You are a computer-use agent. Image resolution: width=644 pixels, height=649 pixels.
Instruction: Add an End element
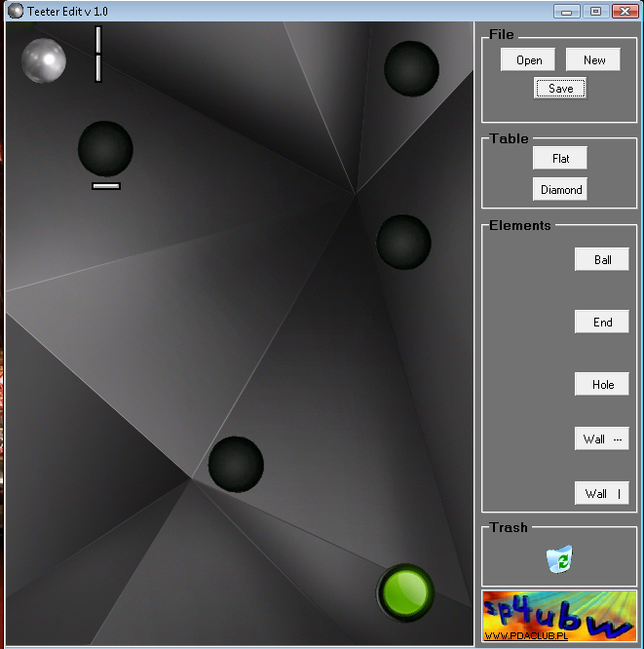(602, 322)
